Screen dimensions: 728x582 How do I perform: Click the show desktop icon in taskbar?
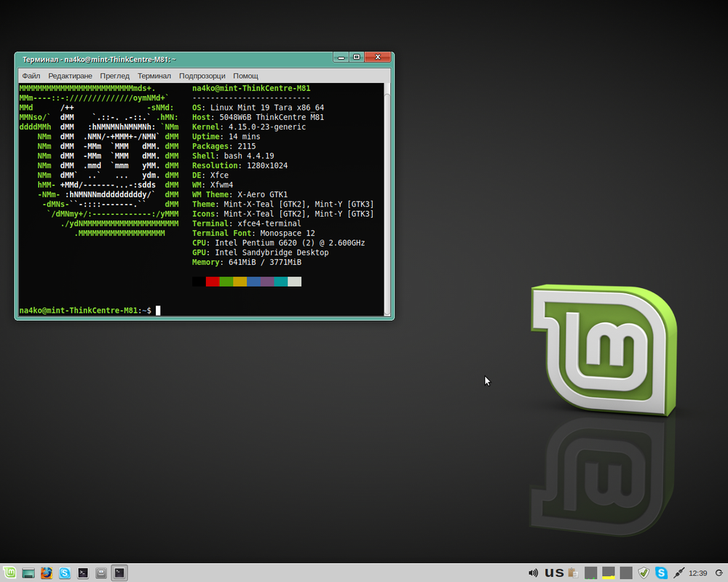tap(28, 573)
